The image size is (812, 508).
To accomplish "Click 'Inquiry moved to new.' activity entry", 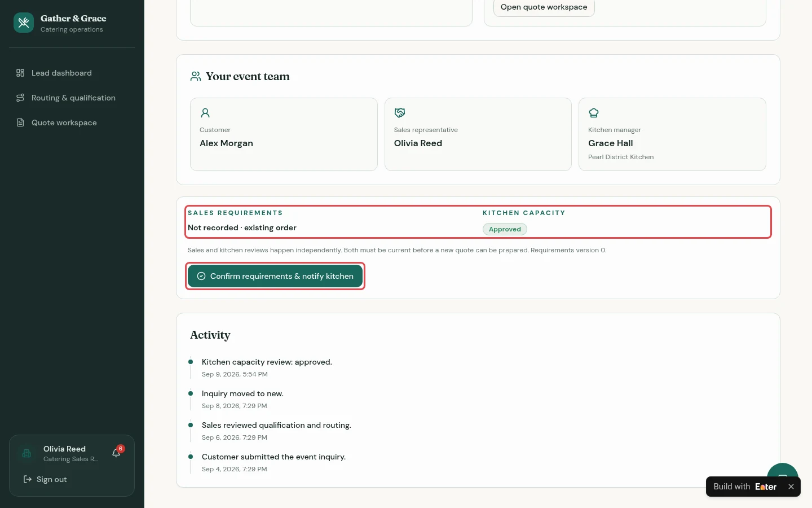I will tap(242, 393).
